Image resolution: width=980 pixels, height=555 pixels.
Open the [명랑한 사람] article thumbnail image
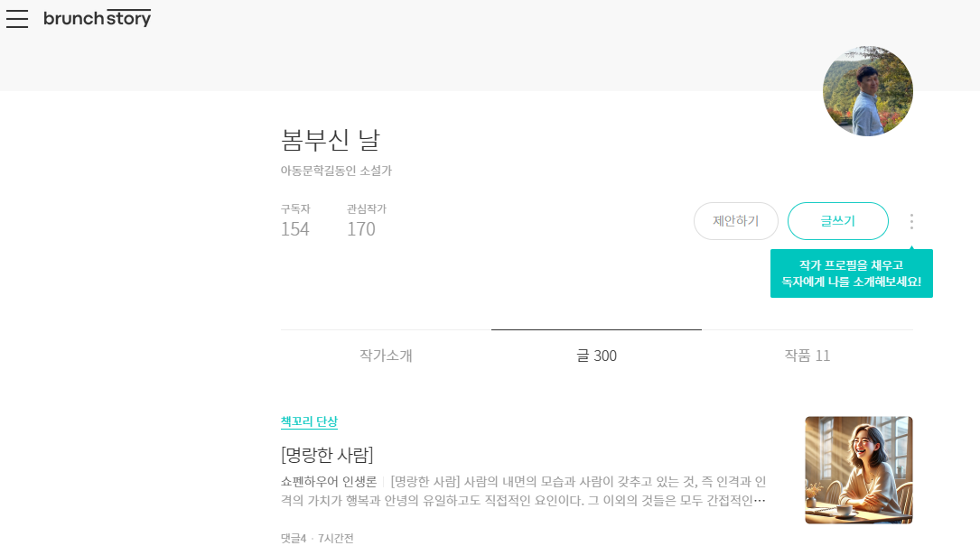coord(858,470)
